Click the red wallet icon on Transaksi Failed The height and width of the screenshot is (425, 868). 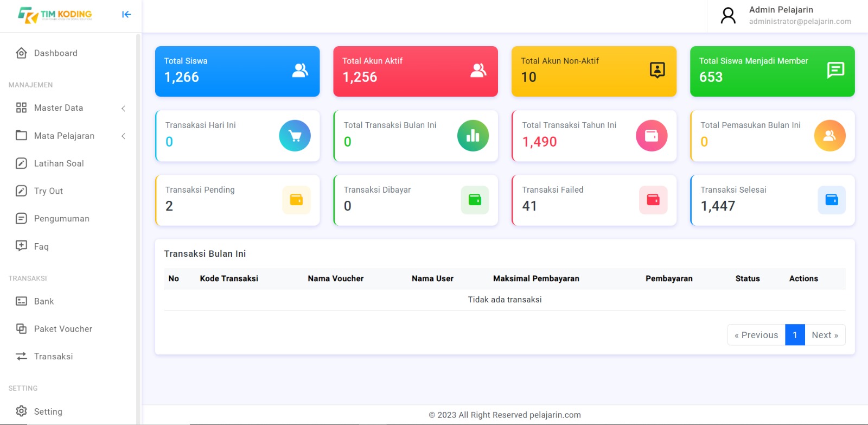[653, 200]
